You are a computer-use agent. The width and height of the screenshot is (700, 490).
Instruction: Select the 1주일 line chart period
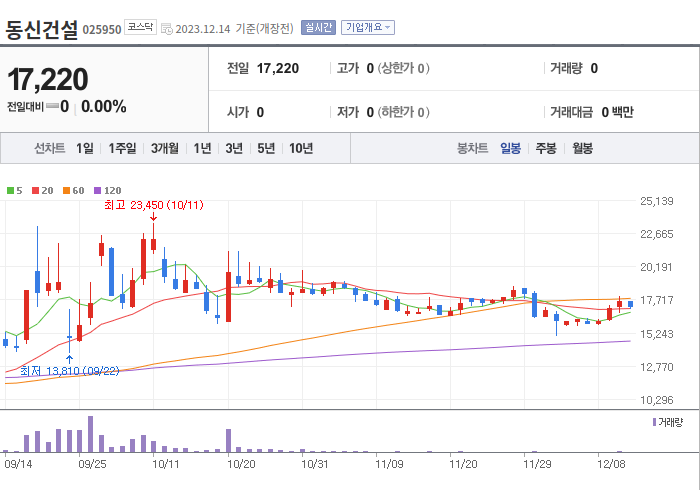coord(122,148)
